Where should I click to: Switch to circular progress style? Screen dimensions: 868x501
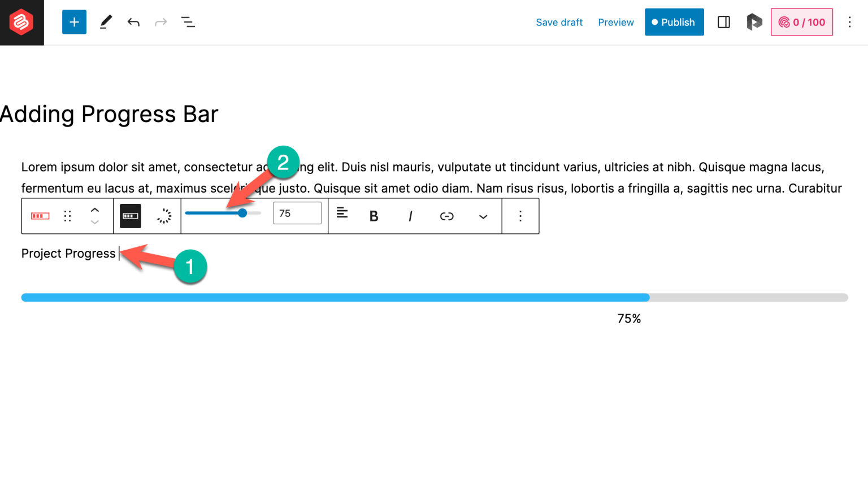click(164, 216)
